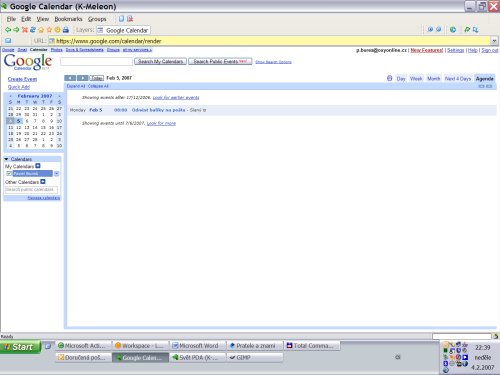The width and height of the screenshot is (500, 375).
Task: Click New Features! link
Action: point(427,50)
